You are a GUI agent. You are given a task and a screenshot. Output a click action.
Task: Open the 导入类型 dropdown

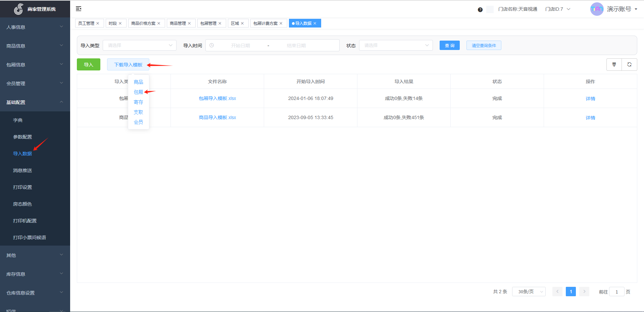pyautogui.click(x=139, y=45)
